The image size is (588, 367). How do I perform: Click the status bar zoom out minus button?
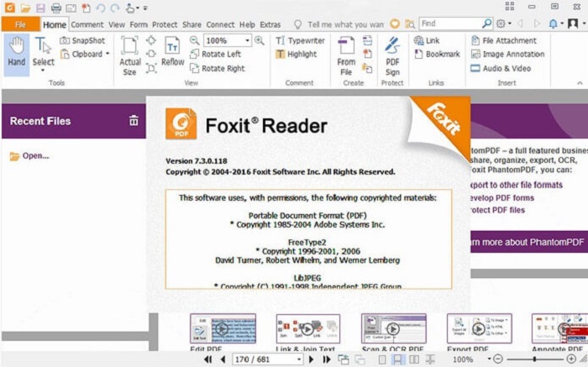click(x=497, y=359)
